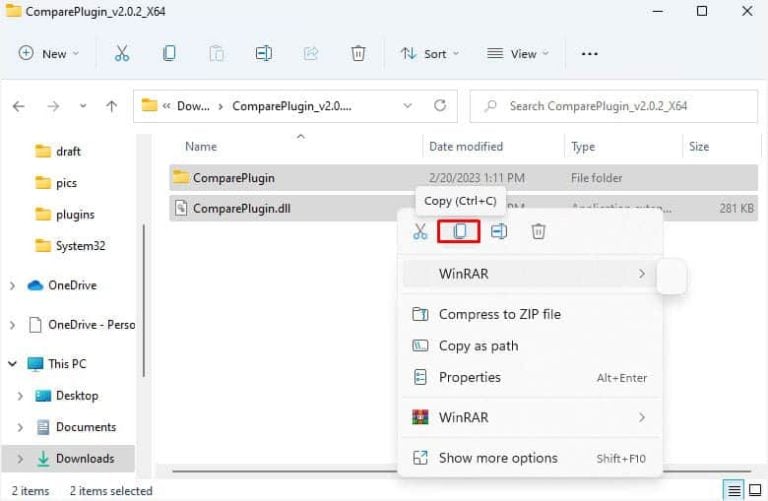768x501 pixels.
Task: Switch to details view in status bar
Action: coord(735,490)
